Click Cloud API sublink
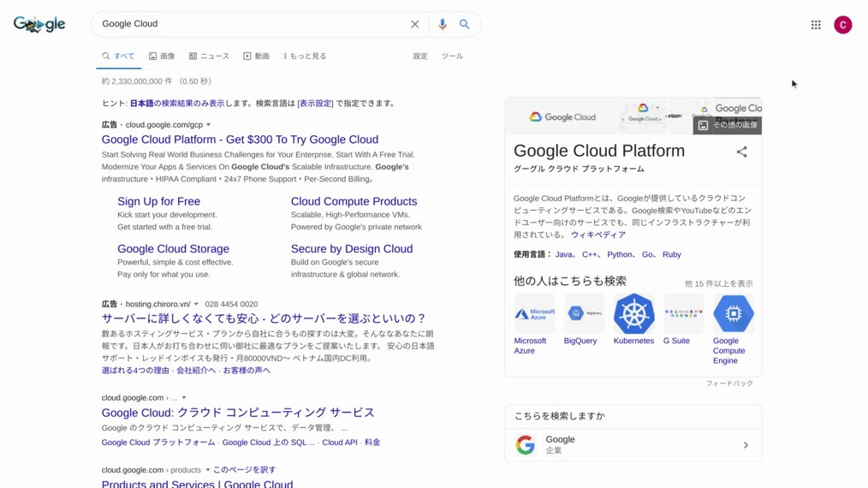Screen dimensions: 868x488 click(339, 443)
